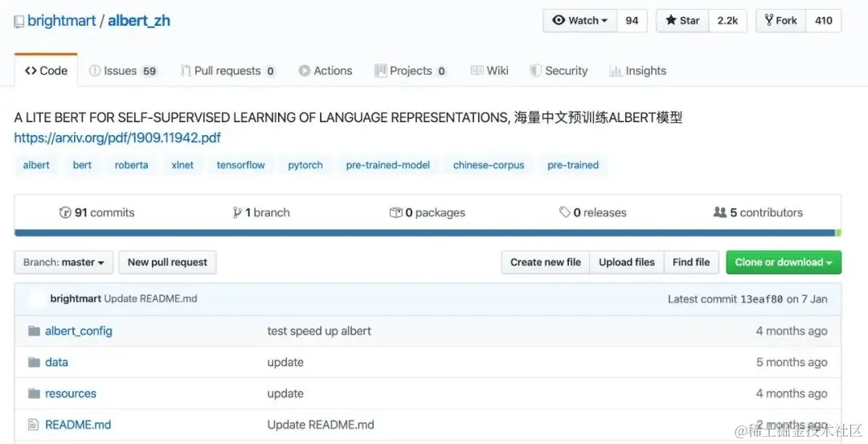Click Create new file button
The width and height of the screenshot is (868, 444).
[546, 262]
